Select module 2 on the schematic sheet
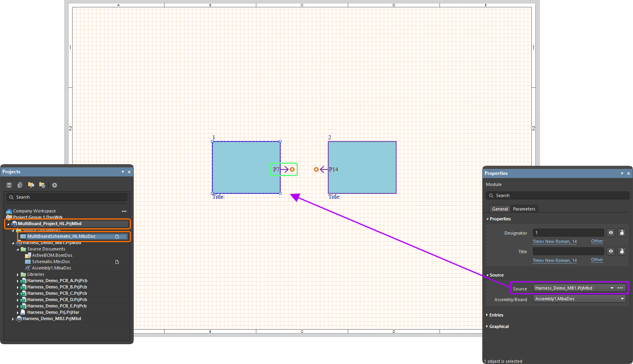This screenshot has height=364, width=633. (x=362, y=167)
